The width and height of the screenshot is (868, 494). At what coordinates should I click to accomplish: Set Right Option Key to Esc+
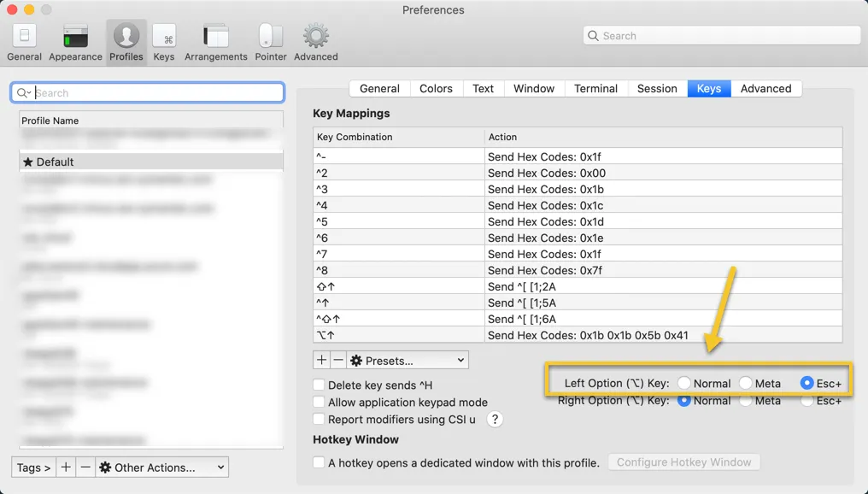point(807,401)
